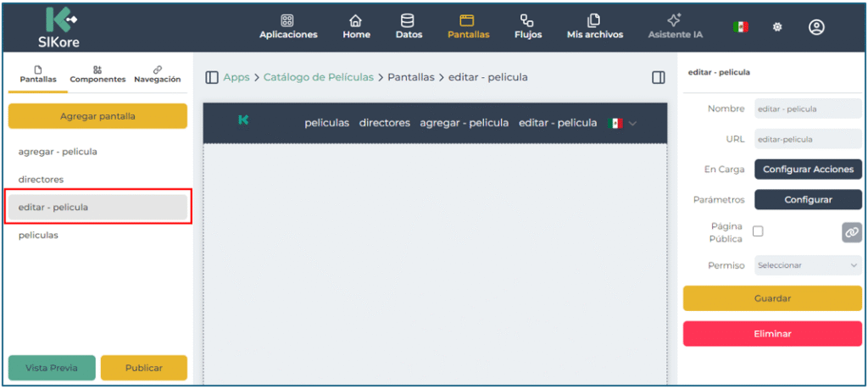Open Mis archivos file section

(594, 26)
